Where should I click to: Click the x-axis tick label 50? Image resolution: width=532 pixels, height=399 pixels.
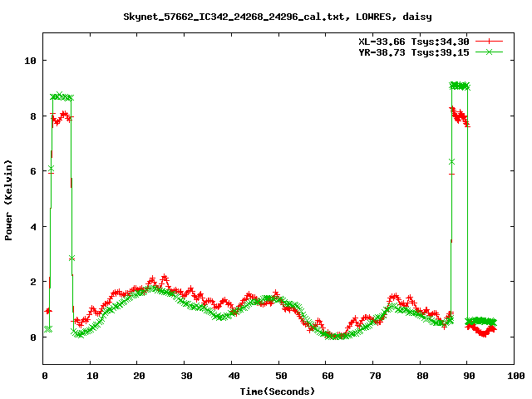coord(281,376)
